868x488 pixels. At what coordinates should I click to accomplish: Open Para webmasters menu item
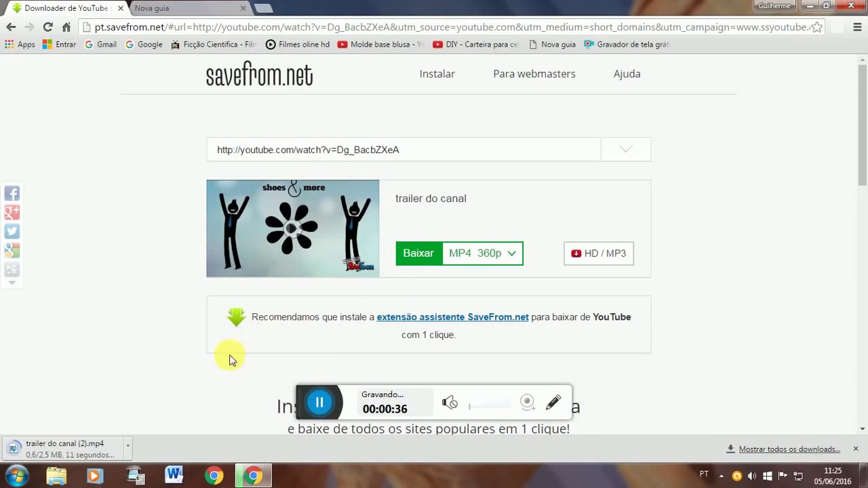[x=534, y=74]
